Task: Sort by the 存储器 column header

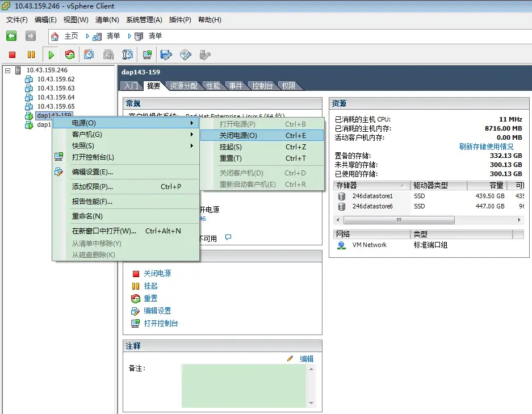Action: click(372, 185)
